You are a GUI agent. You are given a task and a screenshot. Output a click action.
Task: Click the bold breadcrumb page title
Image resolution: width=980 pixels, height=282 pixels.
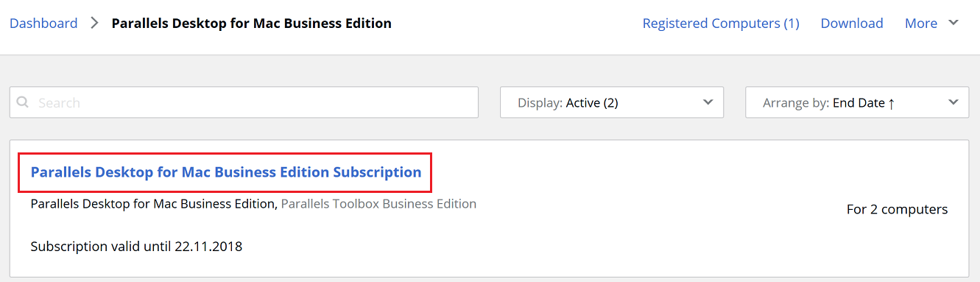coord(251,23)
